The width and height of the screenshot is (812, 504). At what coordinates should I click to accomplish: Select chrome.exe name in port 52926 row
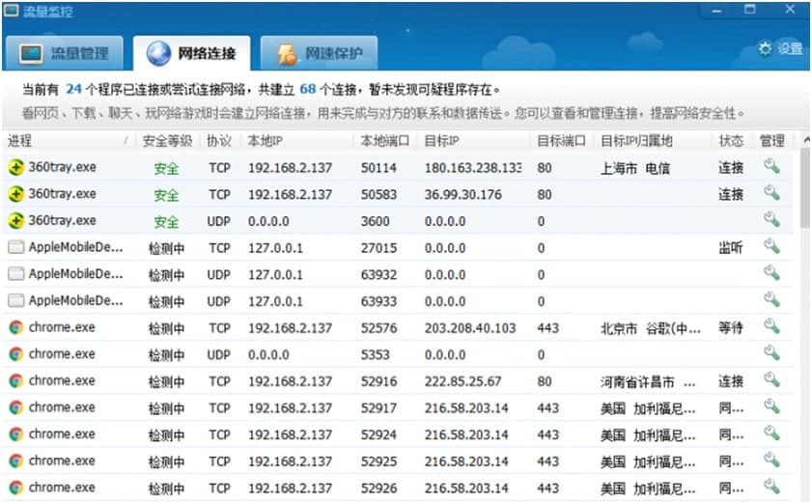tap(62, 488)
